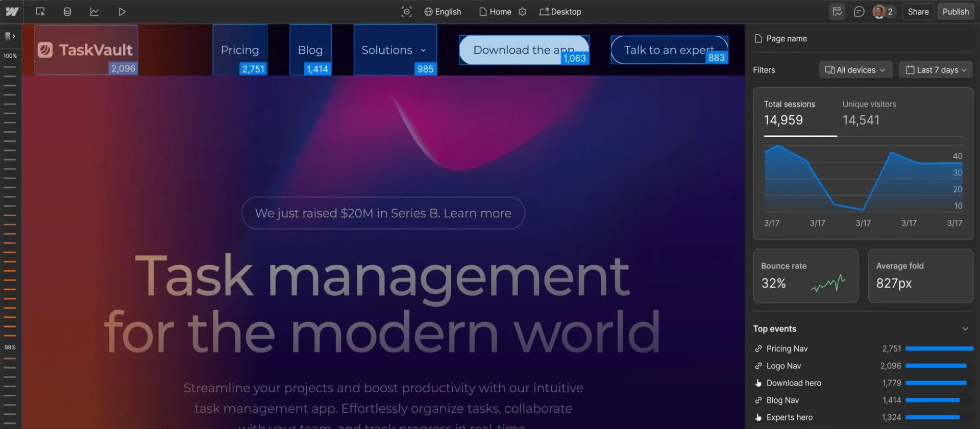Viewport: 980px width, 429px height.
Task: Click the 100% scroll depth marker
Action: coord(10,56)
